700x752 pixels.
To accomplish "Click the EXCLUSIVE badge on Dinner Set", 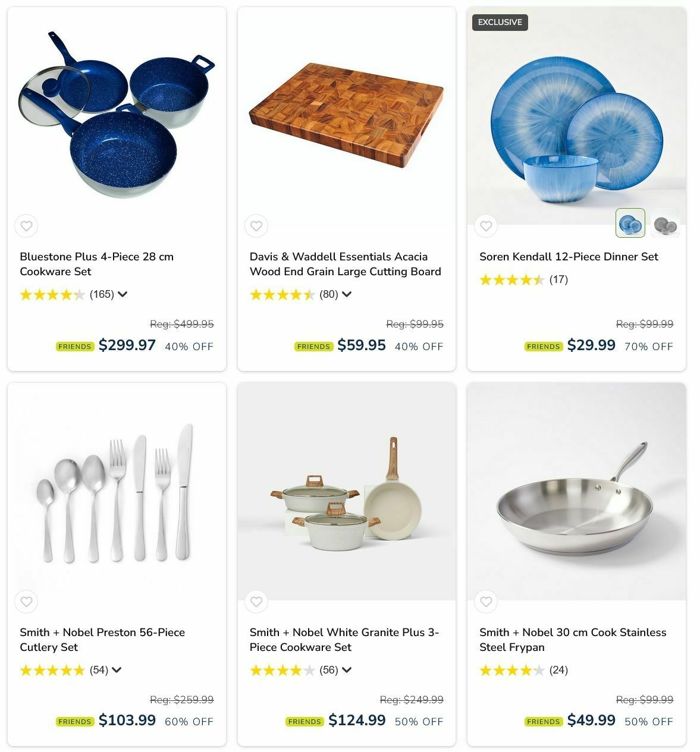I will point(500,23).
